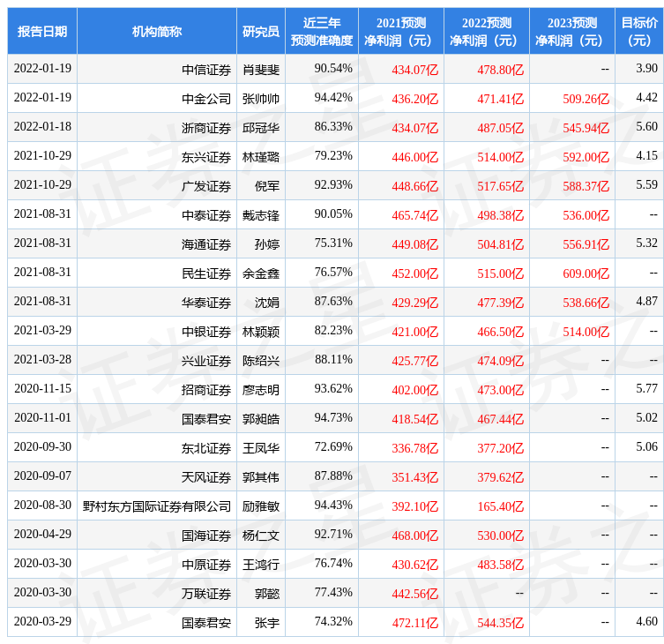Click the 2022 forecast 544.35亿
Viewport: 664px width, 644px height.
[x=501, y=623]
